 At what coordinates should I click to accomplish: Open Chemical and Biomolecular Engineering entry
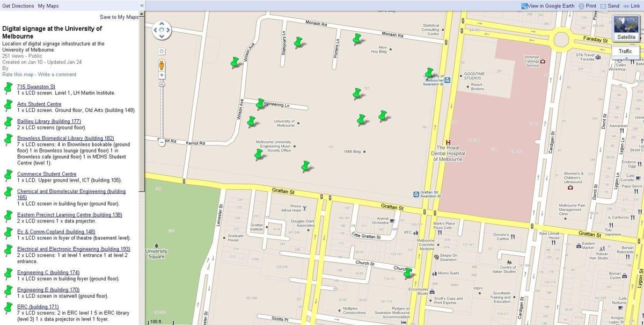click(x=71, y=194)
